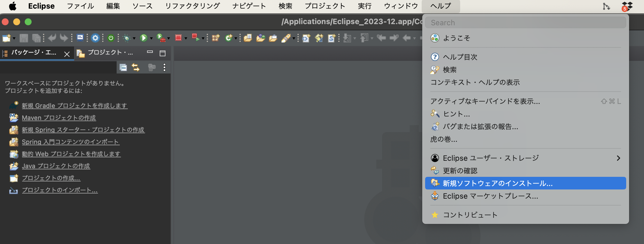The height and width of the screenshot is (244, 644).
Task: Click Java プロジェクトの作成 link
Action: [56, 166]
